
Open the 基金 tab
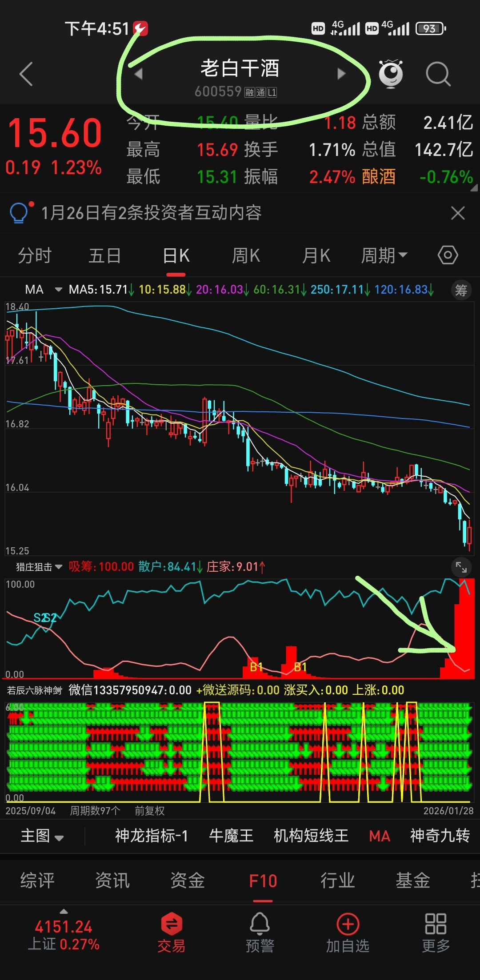coord(413,880)
